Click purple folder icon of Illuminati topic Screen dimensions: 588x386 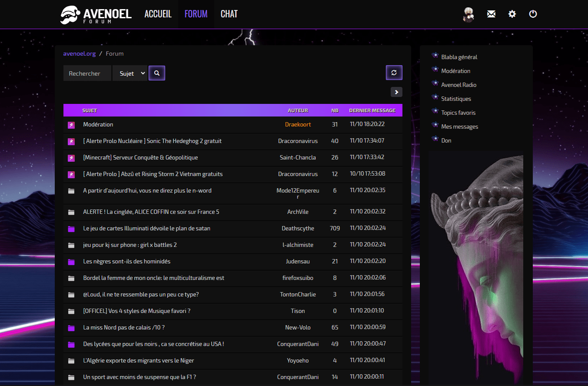[71, 229]
